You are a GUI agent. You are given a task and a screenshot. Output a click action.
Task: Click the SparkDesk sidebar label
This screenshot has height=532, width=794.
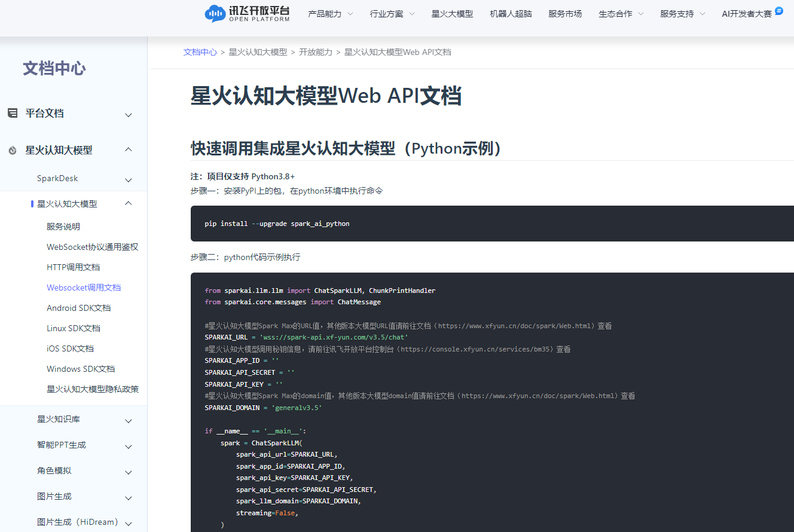[57, 178]
